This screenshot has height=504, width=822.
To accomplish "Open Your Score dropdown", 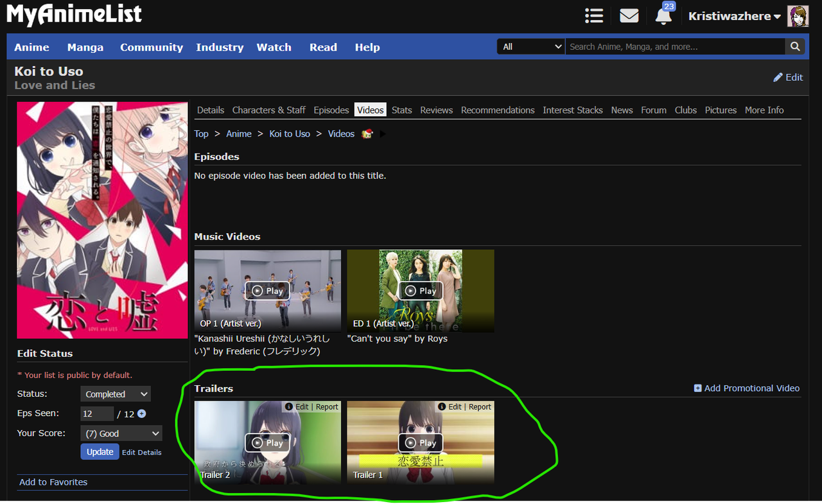I will (x=121, y=433).
